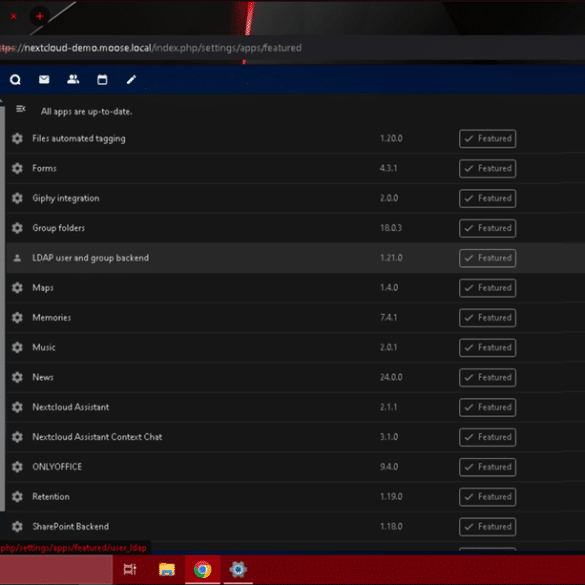This screenshot has width=585, height=585.
Task: Click version 24.0.0 of News
Action: [x=391, y=377]
